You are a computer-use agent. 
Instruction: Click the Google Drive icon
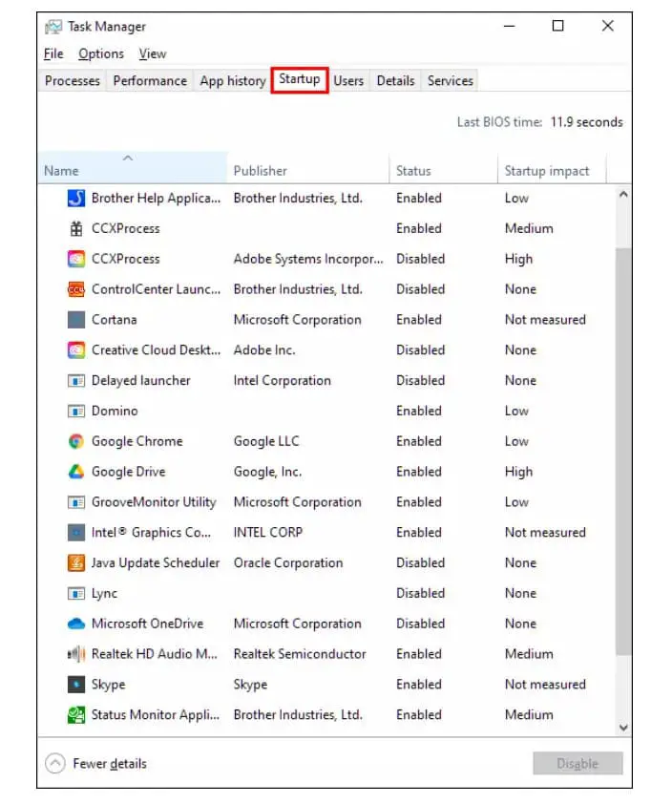(x=75, y=472)
